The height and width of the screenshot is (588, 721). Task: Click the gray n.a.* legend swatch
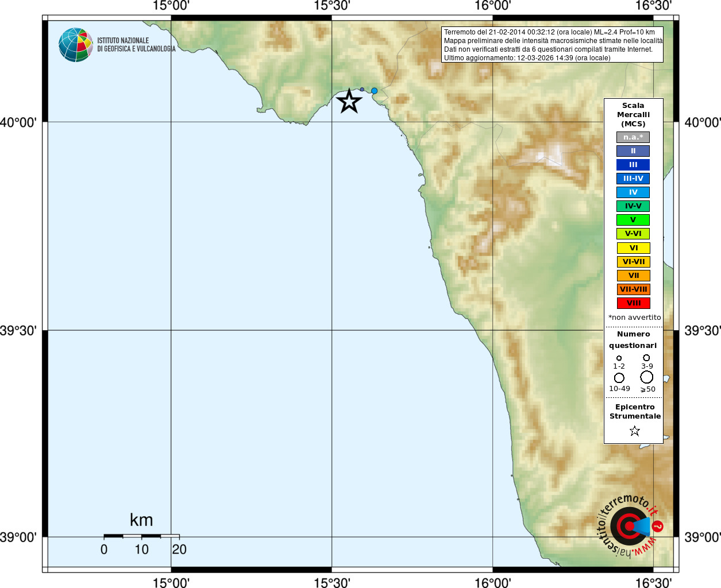633,137
